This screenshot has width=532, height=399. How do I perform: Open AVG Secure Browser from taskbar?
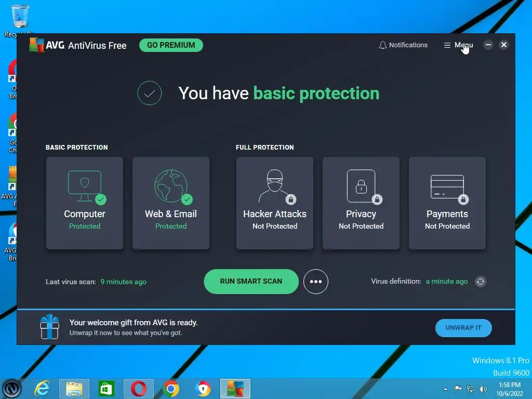tap(203, 389)
